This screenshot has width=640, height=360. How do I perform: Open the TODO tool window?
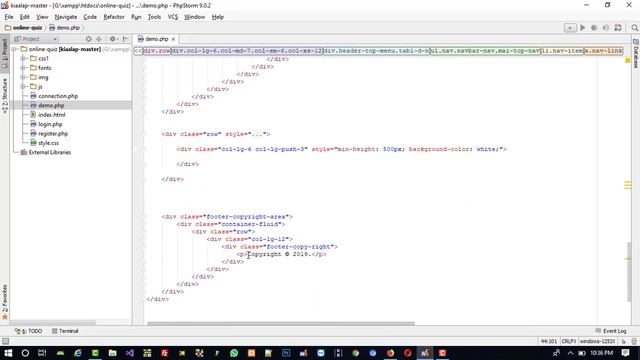29,331
